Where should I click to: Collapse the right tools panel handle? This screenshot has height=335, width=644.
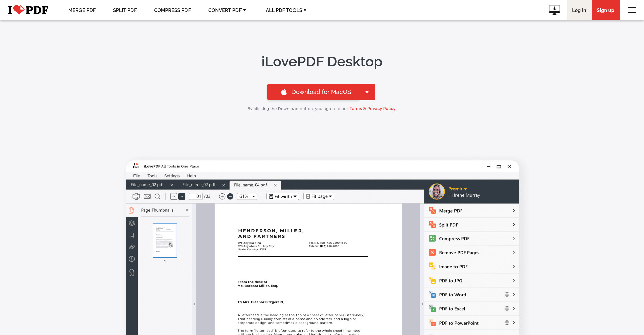422,304
